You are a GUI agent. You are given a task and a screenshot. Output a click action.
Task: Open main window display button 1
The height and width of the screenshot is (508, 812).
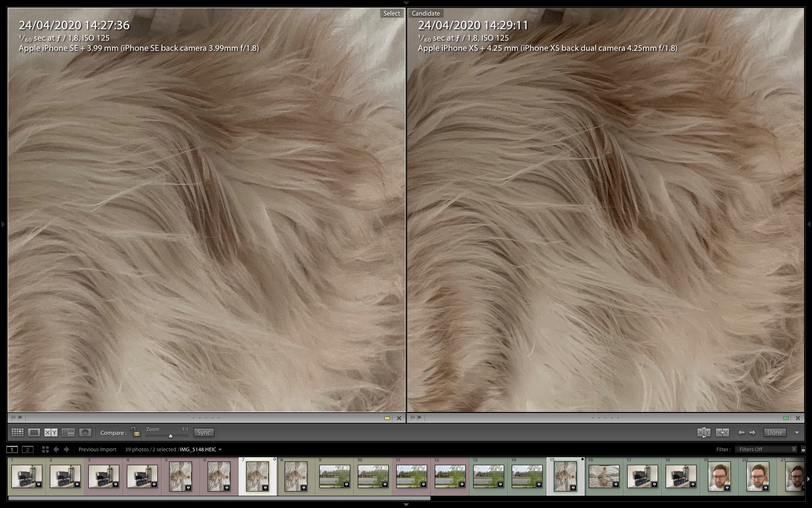pos(12,449)
